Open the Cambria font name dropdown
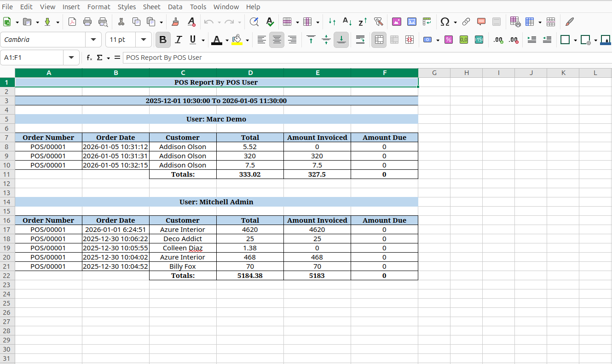Screen dimensions: 612x364 coord(94,40)
